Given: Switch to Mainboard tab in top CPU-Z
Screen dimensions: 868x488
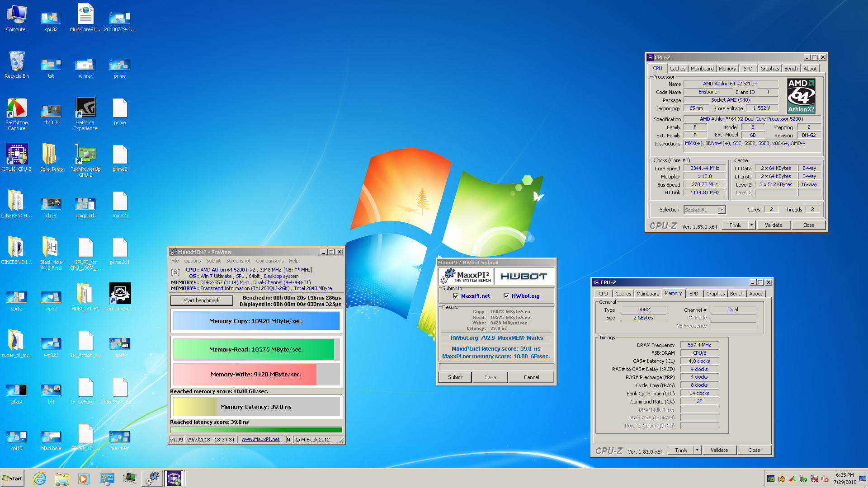Looking at the screenshot, I should click(702, 69).
